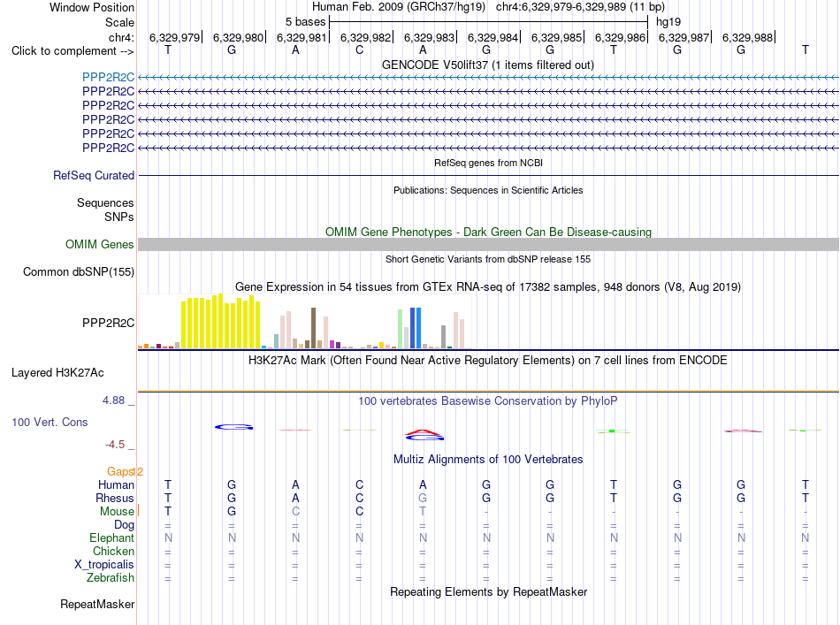Open 'Multiz Alignments of 100 Vertebrates' title
The height and width of the screenshot is (625, 840).
click(488, 459)
